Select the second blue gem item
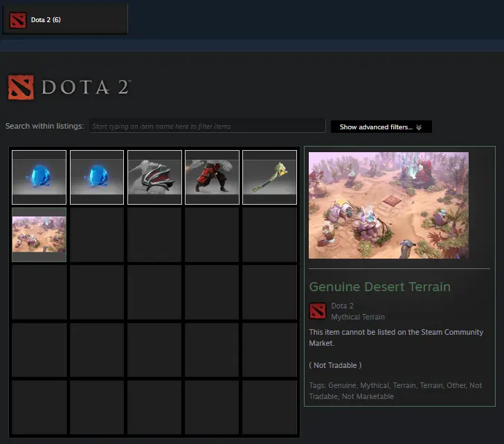The height and width of the screenshot is (444, 504). (x=97, y=177)
